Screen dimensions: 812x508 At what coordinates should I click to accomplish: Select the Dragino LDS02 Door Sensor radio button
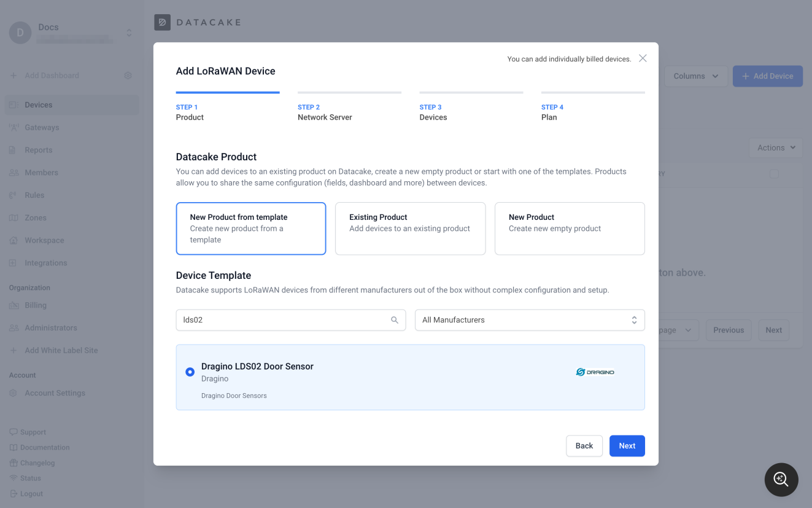click(x=190, y=372)
